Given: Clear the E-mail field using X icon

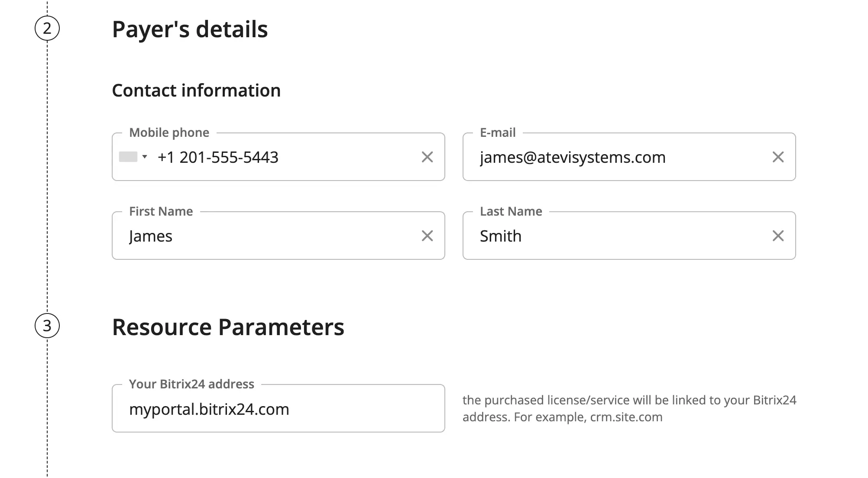Looking at the screenshot, I should pyautogui.click(x=778, y=157).
